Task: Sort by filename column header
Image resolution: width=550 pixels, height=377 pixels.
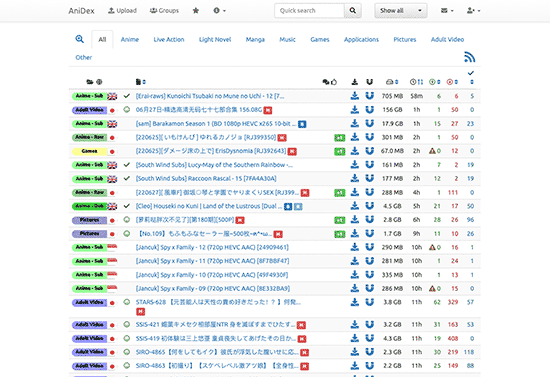Action: point(140,82)
